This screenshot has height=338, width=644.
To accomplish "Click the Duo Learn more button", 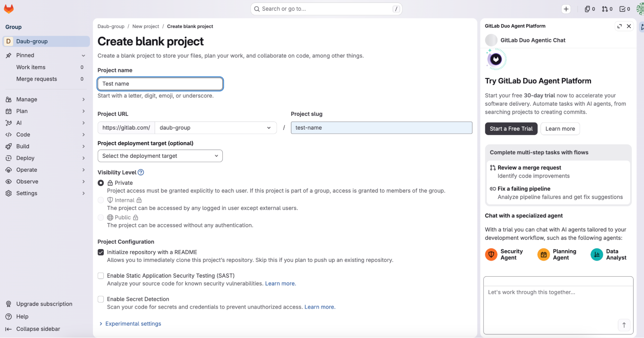I will 560,129.
